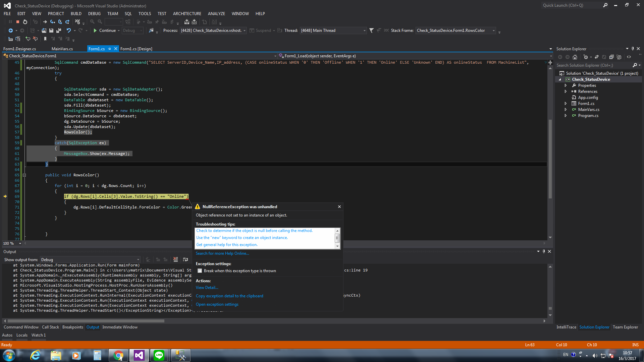The image size is (644, 362).
Task: Click the Pending Changes Filter clock icon
Action: click(586, 57)
